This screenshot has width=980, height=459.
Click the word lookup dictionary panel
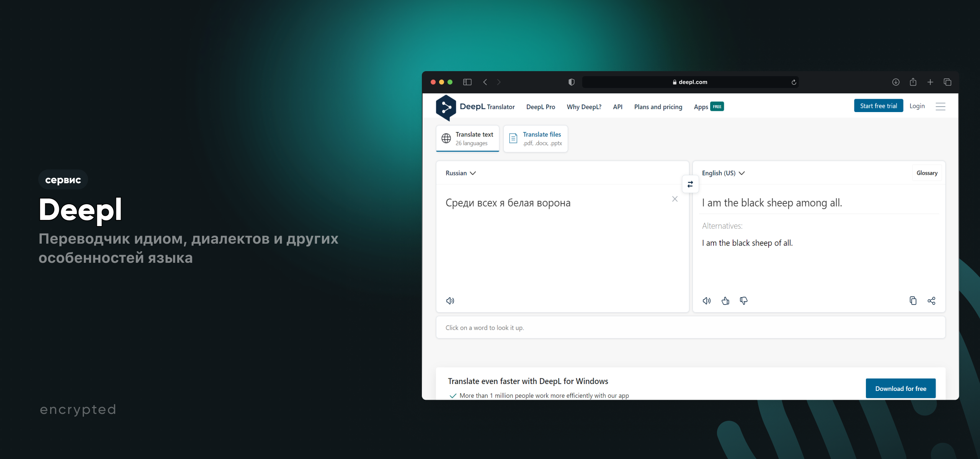tap(691, 327)
